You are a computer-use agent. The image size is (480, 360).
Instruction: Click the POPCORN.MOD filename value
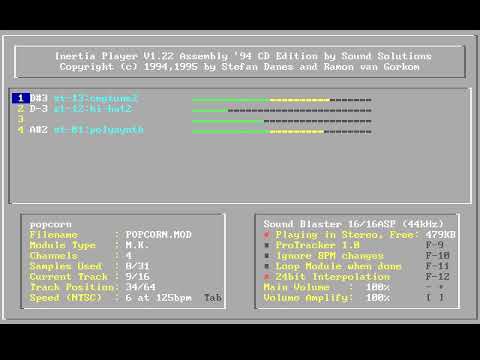(x=159, y=235)
